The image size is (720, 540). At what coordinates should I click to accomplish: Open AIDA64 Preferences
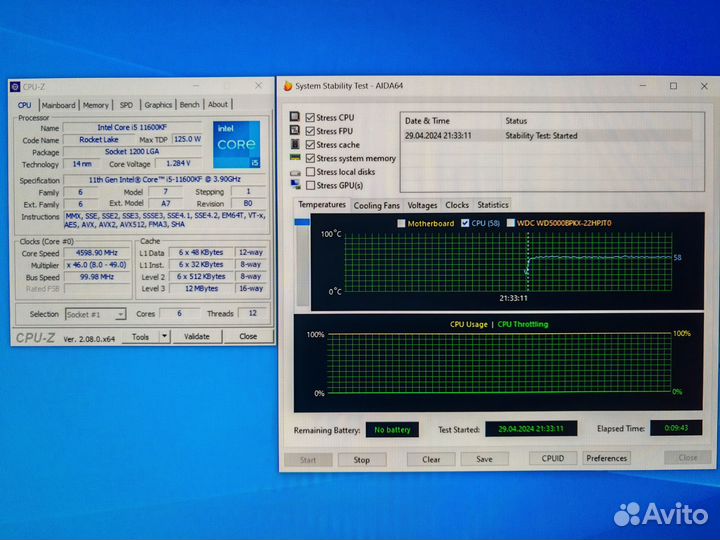click(x=606, y=458)
